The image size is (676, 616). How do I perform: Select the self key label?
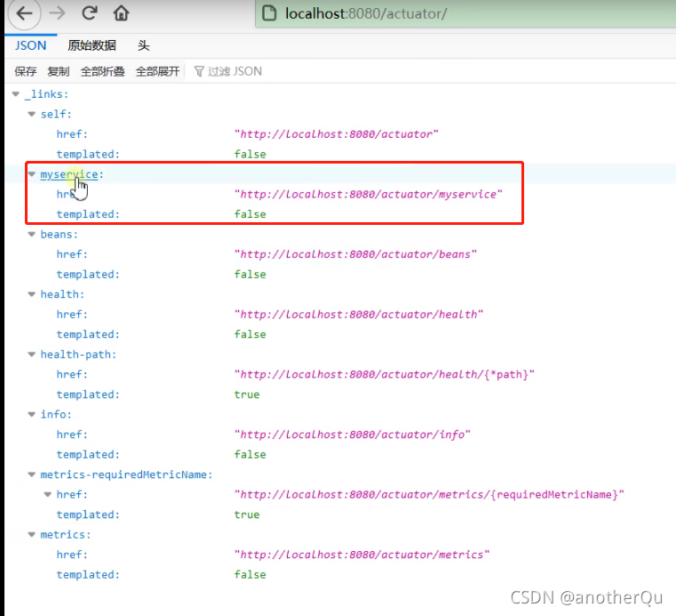click(56, 115)
